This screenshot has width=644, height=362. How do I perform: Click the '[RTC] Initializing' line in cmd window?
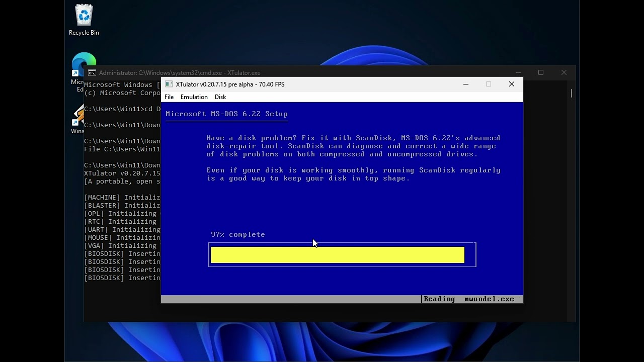pyautogui.click(x=120, y=222)
